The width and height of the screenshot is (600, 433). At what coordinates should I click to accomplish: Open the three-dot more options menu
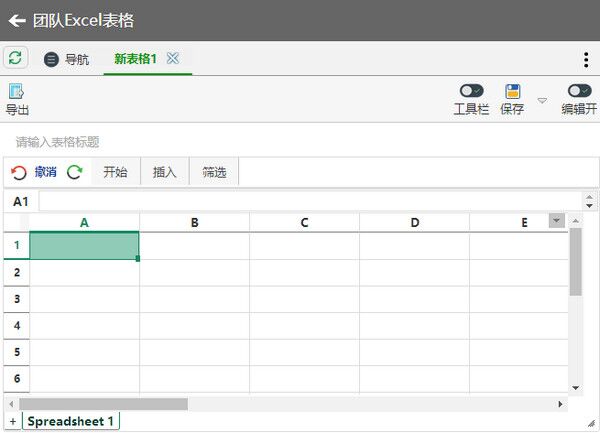point(586,60)
